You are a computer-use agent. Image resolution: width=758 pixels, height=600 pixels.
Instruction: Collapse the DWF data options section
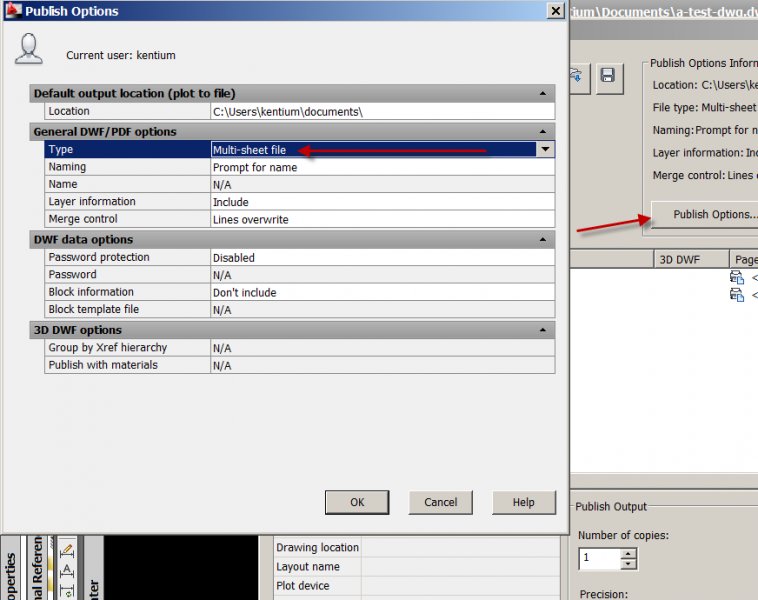click(543, 240)
